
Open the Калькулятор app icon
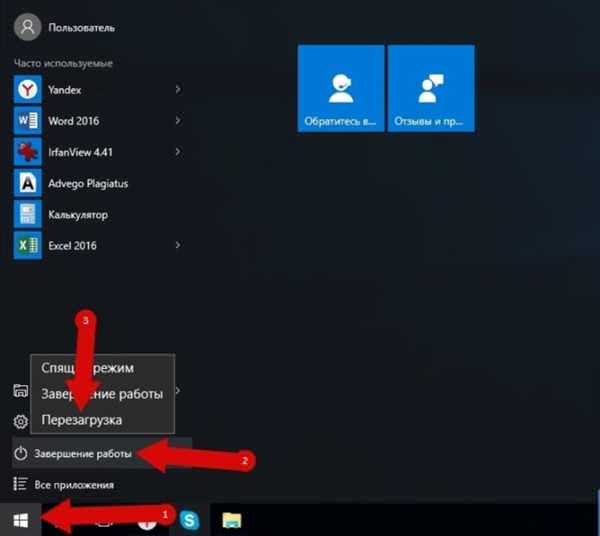click(28, 215)
